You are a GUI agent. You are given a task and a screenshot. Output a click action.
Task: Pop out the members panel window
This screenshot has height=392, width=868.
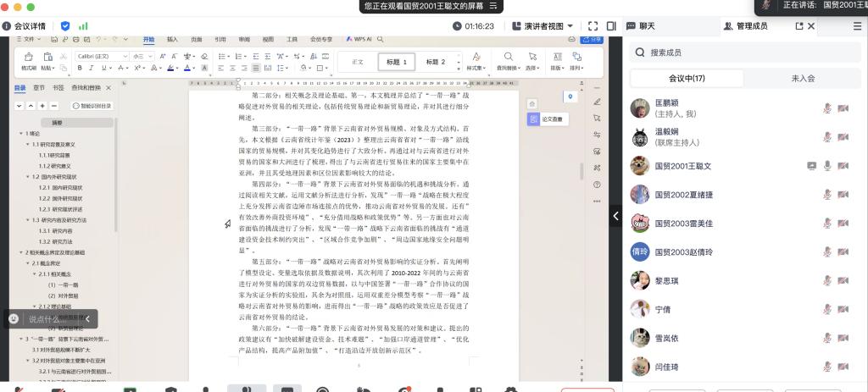tap(798, 26)
